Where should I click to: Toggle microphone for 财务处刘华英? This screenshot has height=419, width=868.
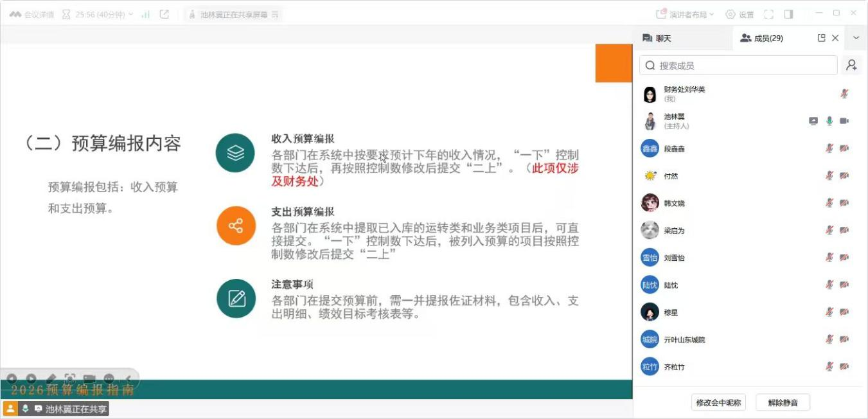pyautogui.click(x=844, y=94)
